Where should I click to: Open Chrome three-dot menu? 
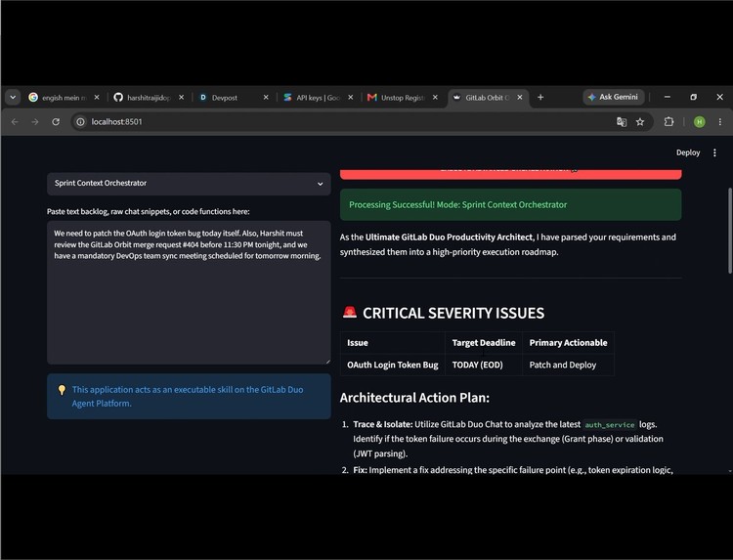(x=720, y=121)
